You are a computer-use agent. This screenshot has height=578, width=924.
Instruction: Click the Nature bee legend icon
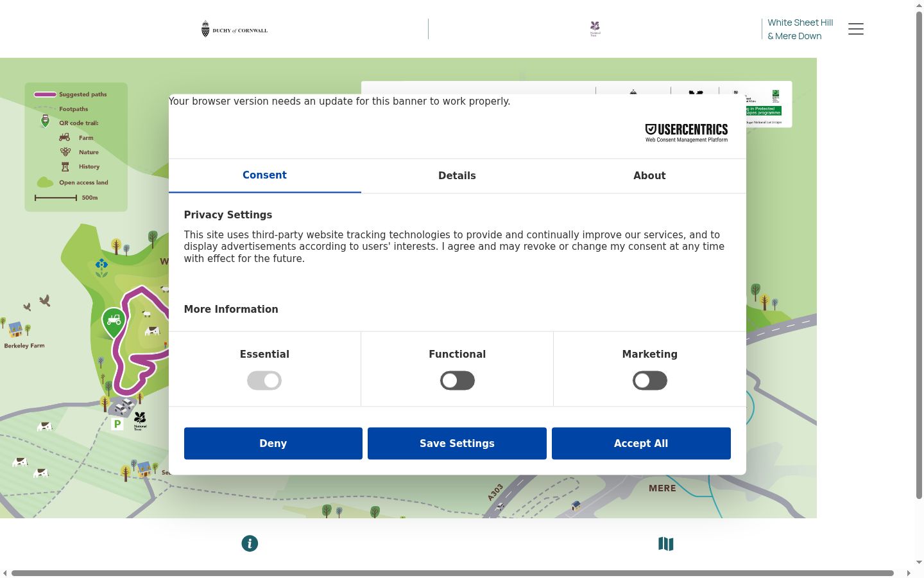tap(65, 152)
